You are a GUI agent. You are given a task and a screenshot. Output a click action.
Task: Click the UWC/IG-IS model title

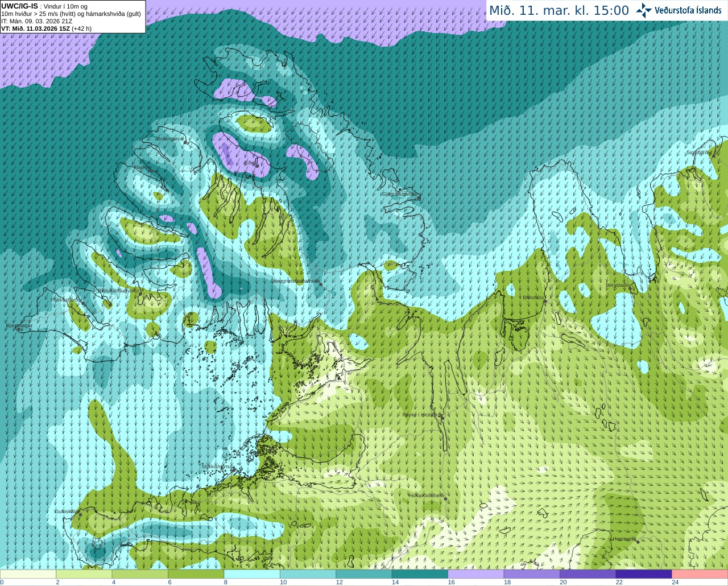pos(20,6)
